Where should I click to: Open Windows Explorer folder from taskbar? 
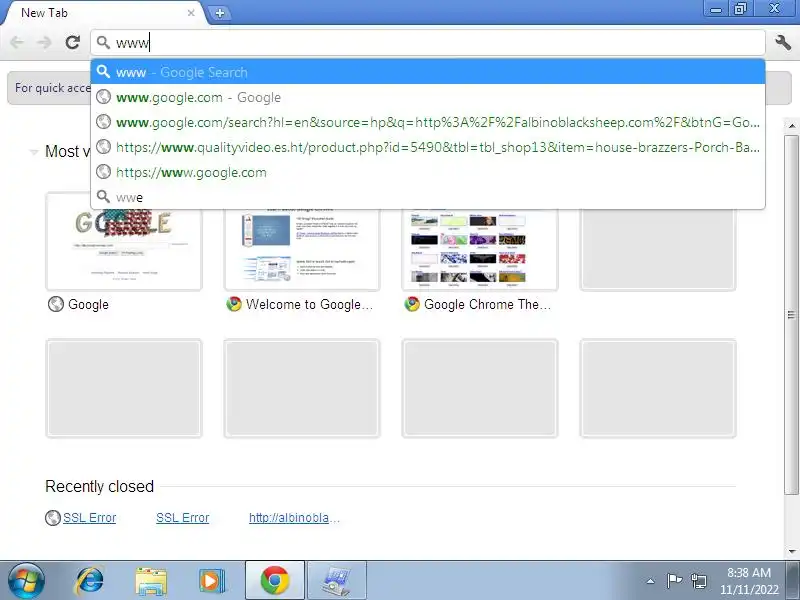[x=151, y=582]
